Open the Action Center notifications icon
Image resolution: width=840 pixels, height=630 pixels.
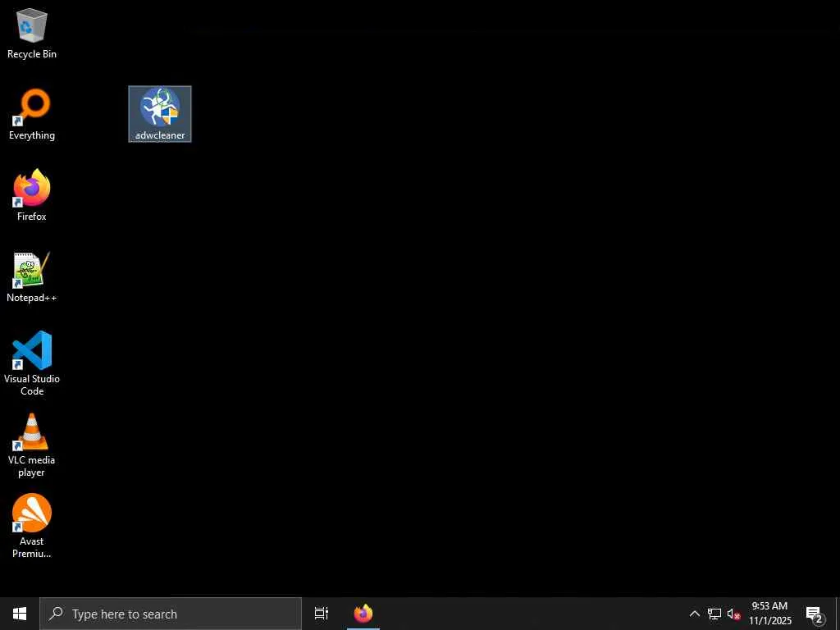[815, 614]
